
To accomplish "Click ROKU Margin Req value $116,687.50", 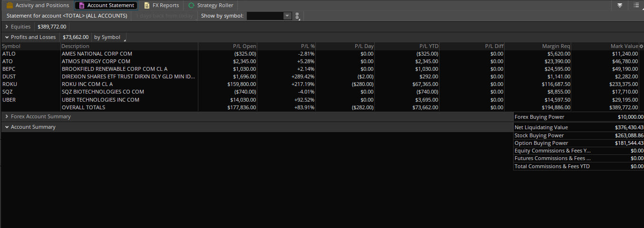I will 555,84.
